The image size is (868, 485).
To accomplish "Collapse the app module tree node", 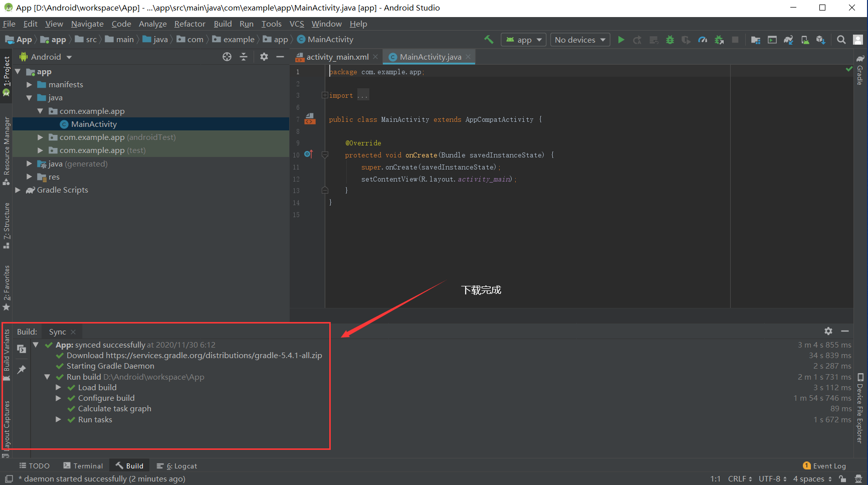I will 18,72.
